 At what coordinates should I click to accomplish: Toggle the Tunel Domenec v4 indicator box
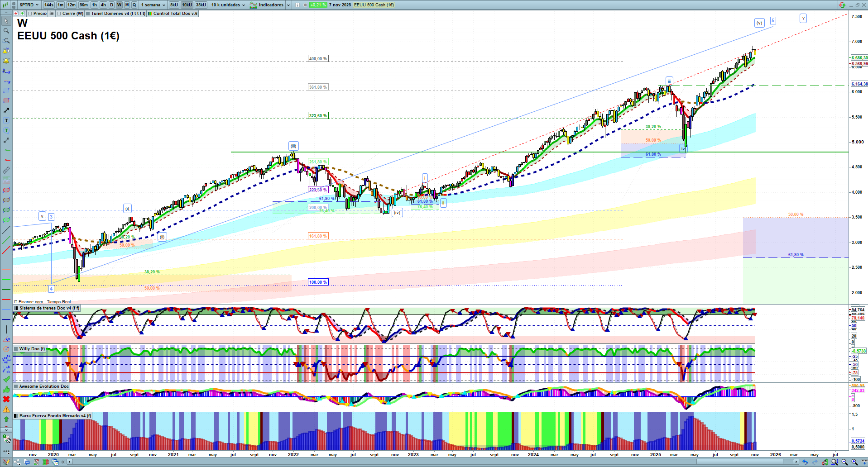point(88,14)
